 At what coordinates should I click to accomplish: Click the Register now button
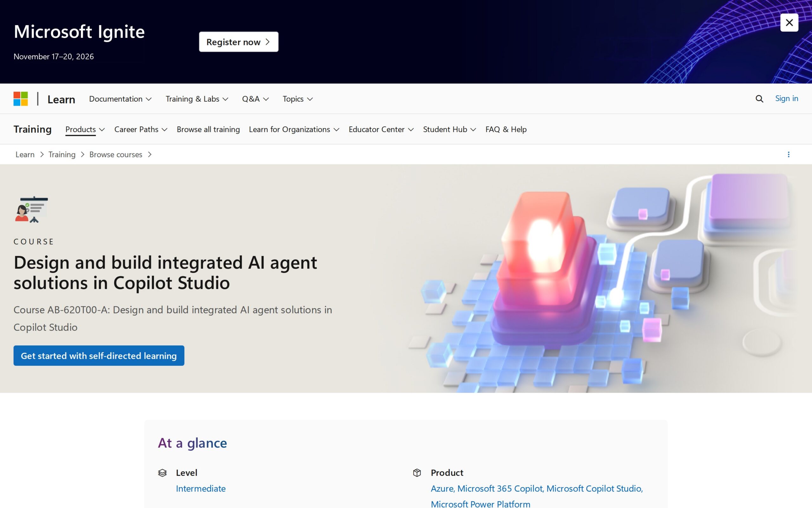point(239,42)
